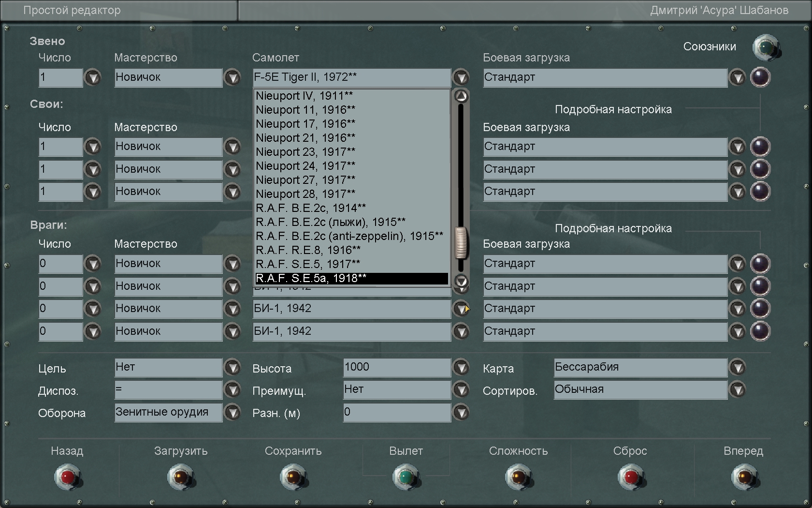Screen dimensions: 812x508
Task: Click the Высота field showing 1000
Action: 397,368
